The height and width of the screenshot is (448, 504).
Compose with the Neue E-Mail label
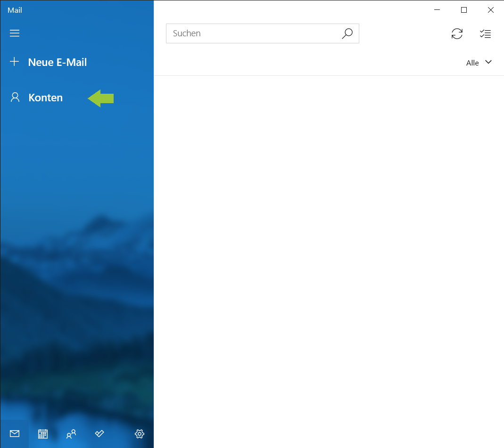pos(58,62)
